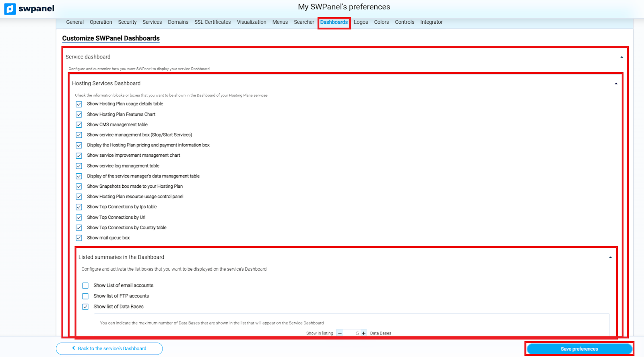
Task: Collapse Listed summaries in the Dashboard
Action: (610, 257)
